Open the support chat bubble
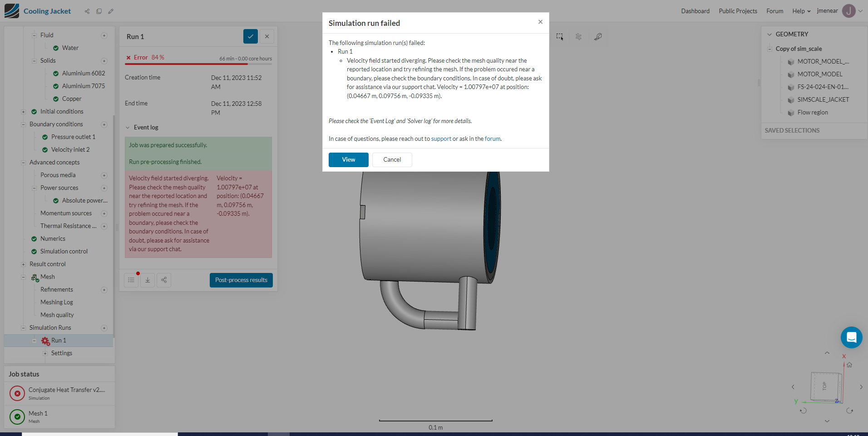Viewport: 868px width, 436px height. [851, 337]
